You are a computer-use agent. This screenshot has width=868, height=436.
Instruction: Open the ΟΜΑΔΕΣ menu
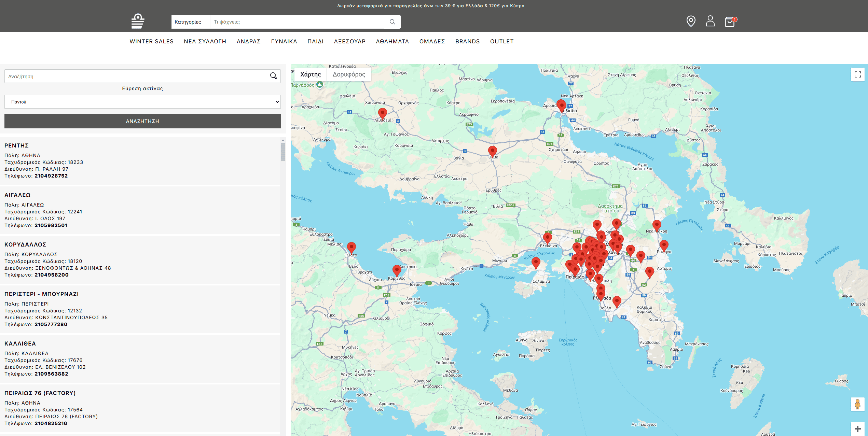tap(432, 42)
